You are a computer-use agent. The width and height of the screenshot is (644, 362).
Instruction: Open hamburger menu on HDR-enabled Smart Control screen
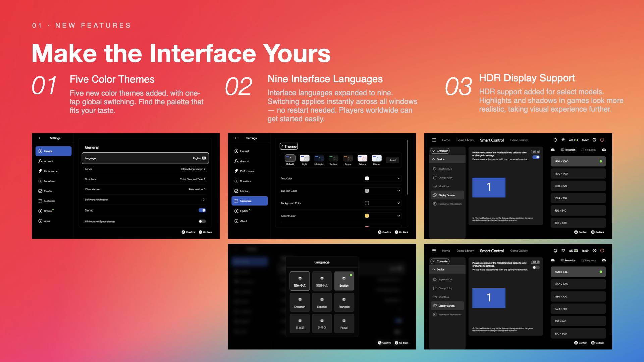434,140
